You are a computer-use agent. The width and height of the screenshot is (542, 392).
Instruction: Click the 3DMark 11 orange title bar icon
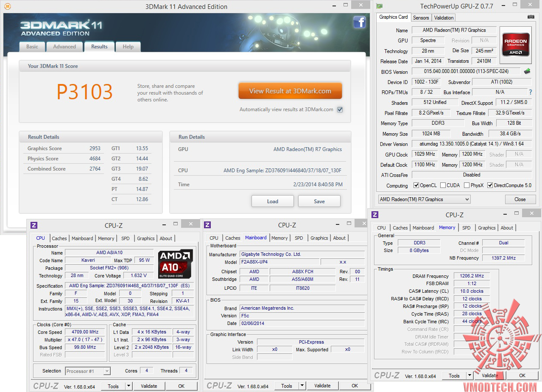pyautogui.click(x=7, y=6)
